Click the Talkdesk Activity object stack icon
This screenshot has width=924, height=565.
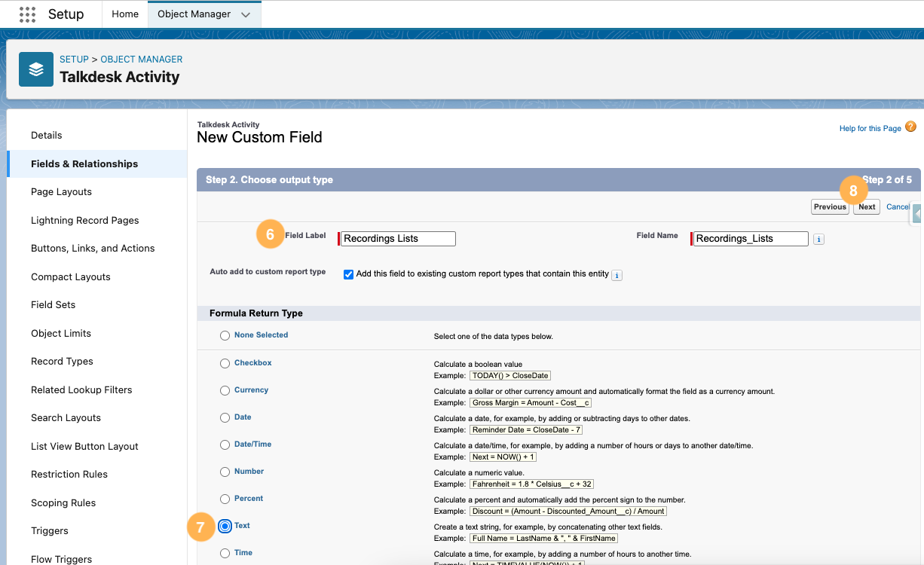36,69
